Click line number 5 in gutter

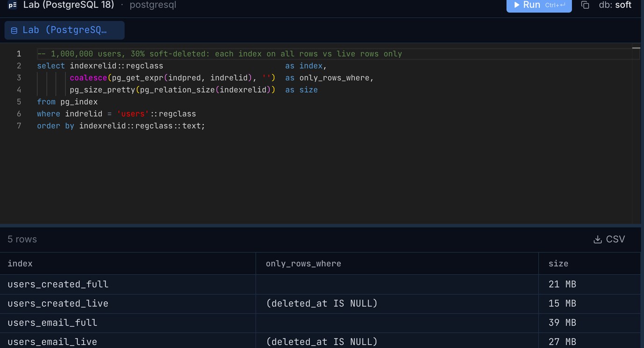point(19,102)
